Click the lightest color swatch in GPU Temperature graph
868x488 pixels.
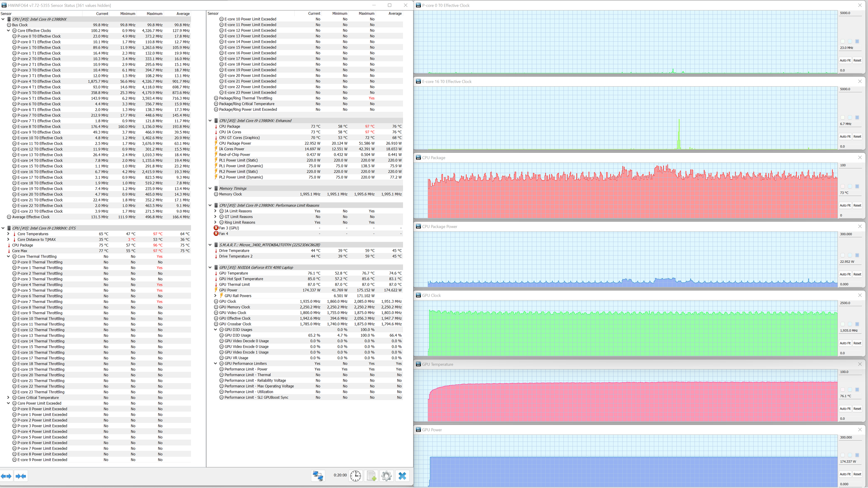coord(843,390)
